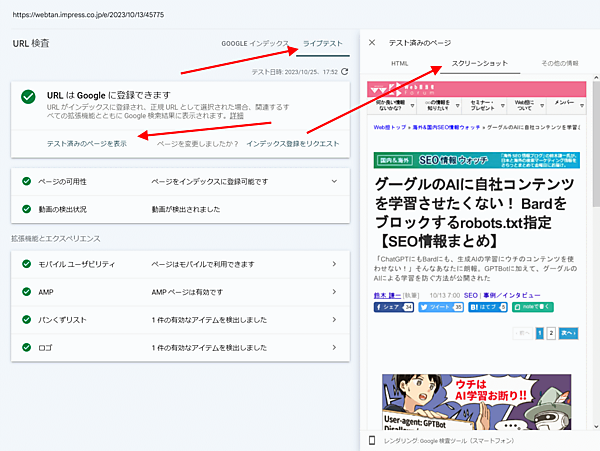Screen dimensions: 600x451
Task: Click the Hatena bookmark button
Action: (x=488, y=307)
